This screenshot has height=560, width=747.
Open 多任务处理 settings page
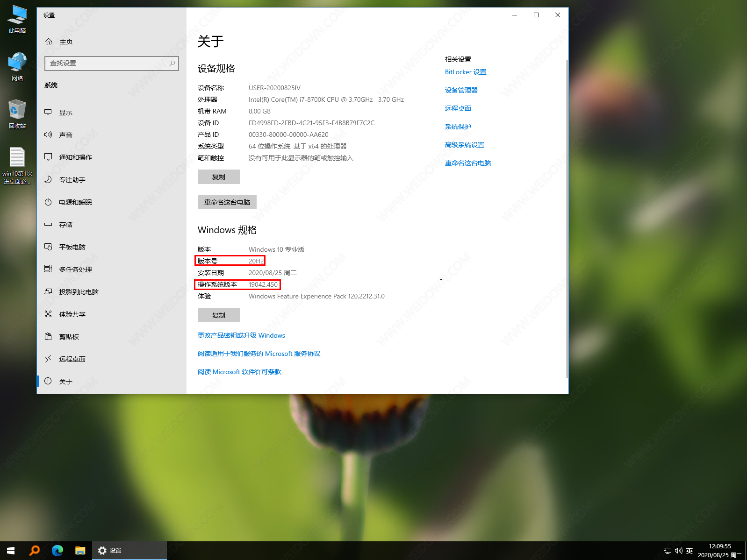point(112,269)
